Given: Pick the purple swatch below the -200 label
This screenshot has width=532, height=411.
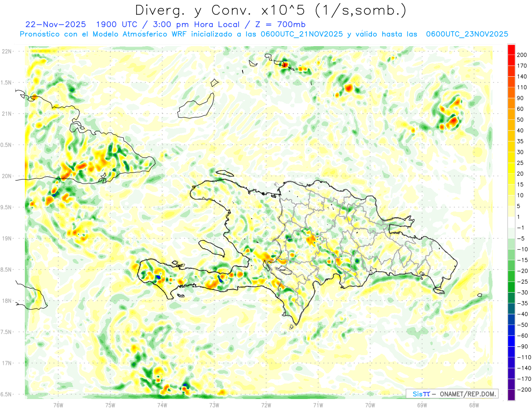Looking at the screenshot, I should [x=511, y=395].
